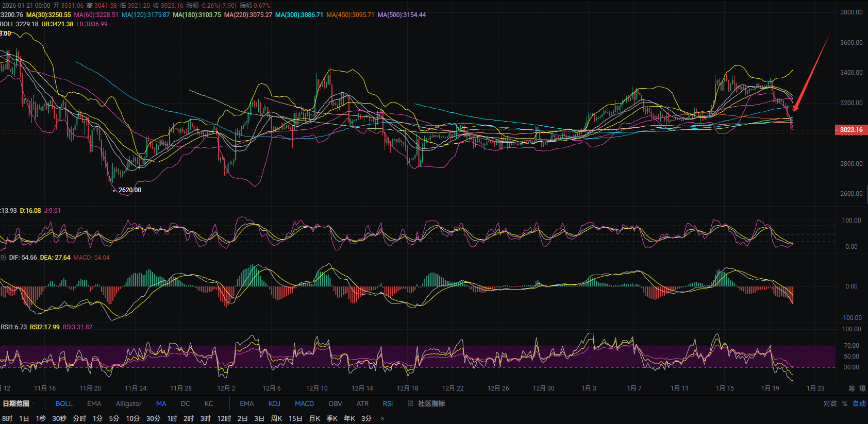Click the price axis at 3400.00
868x424 pixels.
(x=851, y=73)
